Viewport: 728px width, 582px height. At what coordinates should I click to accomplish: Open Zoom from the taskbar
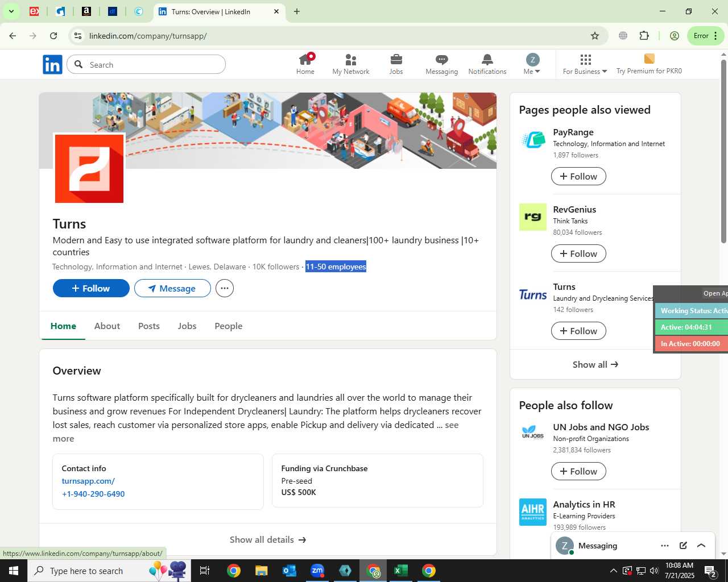pos(317,571)
